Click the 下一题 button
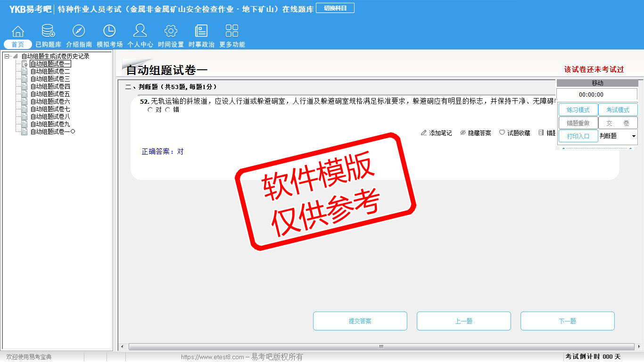644x362 pixels. [567, 321]
